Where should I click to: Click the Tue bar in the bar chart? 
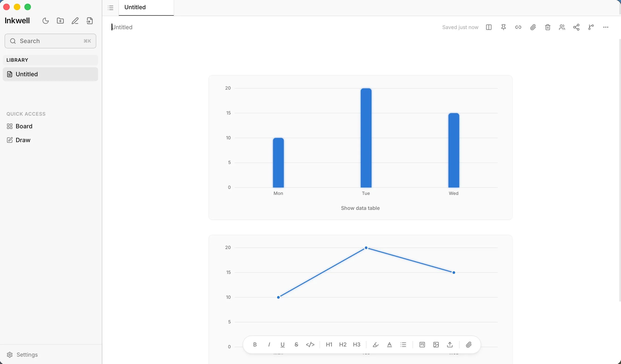366,138
